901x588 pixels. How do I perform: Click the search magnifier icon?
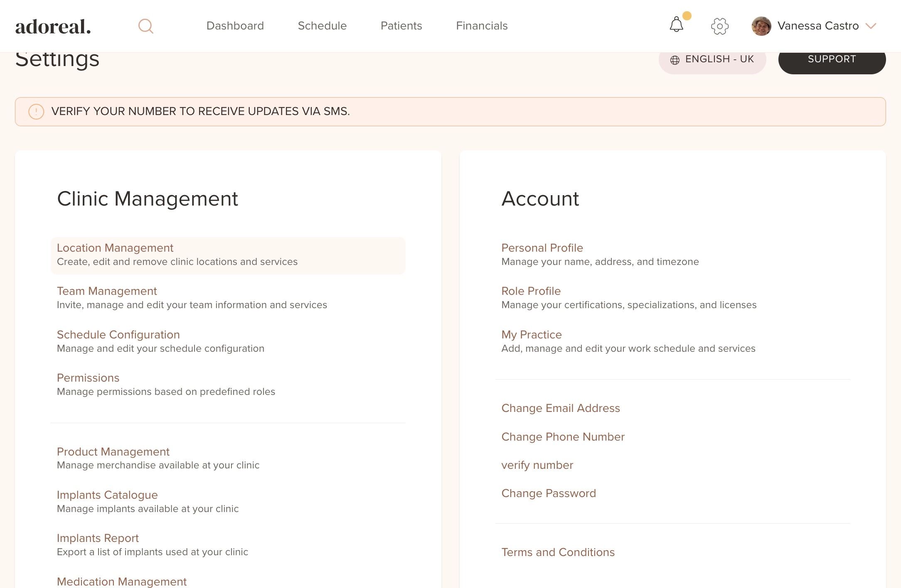pyautogui.click(x=145, y=26)
